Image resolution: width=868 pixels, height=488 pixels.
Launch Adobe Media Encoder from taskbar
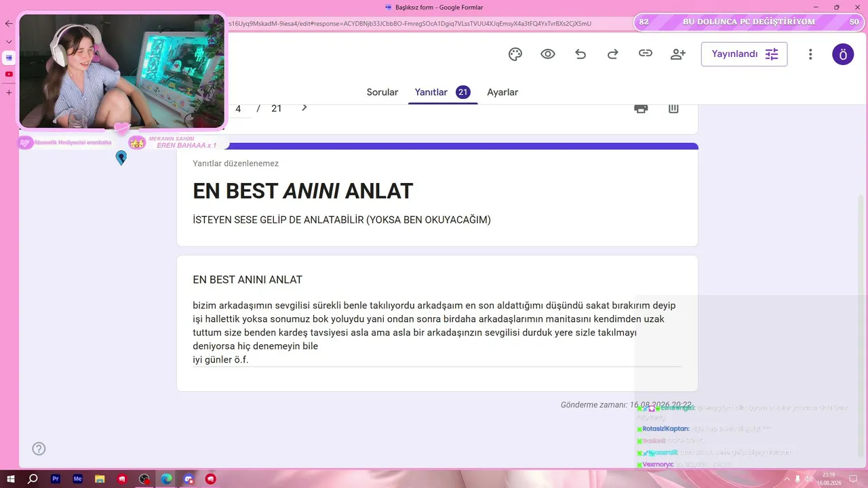click(77, 479)
